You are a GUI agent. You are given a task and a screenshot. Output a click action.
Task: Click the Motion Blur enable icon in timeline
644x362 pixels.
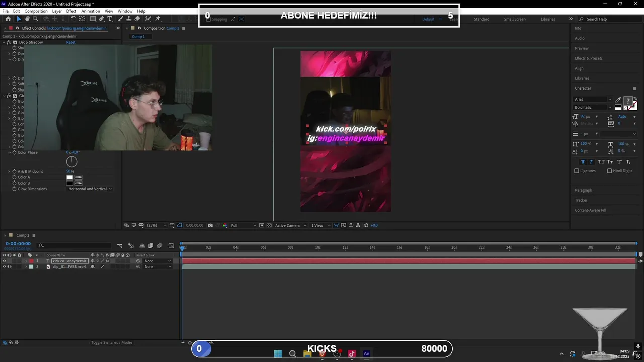pos(159,246)
